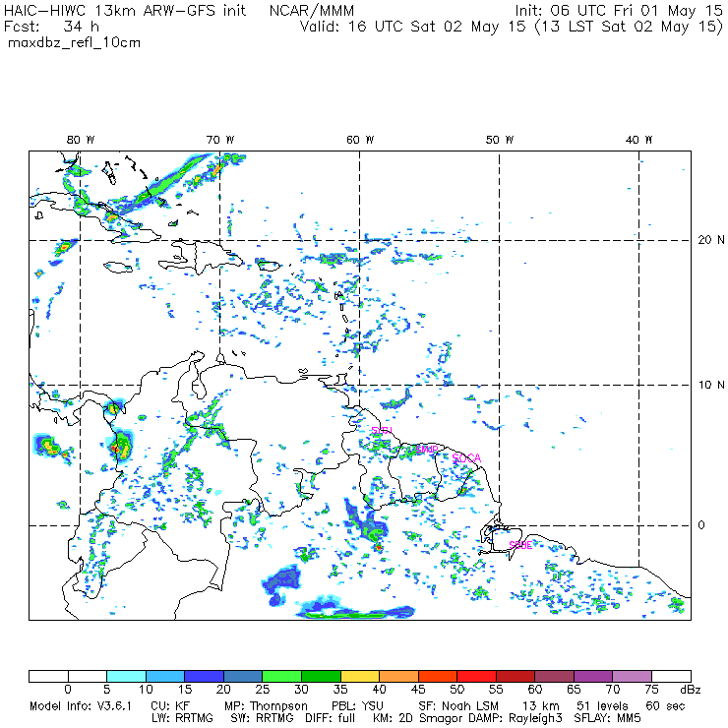
Task: Click the yellow 35–40 dBz legend swatch
Action: [360, 676]
